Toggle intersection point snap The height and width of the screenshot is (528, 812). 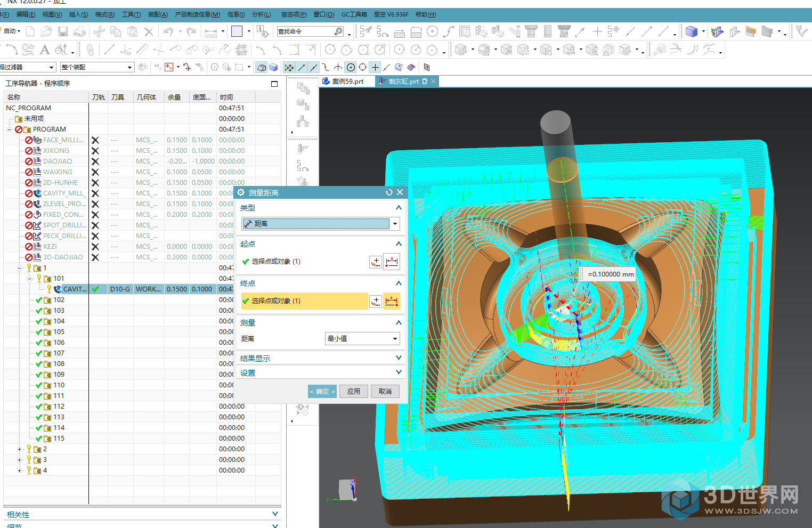coord(338,67)
